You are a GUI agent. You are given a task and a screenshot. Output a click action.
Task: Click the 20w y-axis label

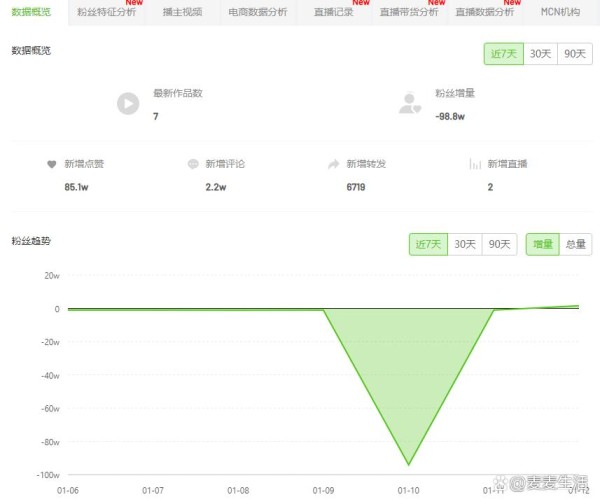tap(52, 276)
